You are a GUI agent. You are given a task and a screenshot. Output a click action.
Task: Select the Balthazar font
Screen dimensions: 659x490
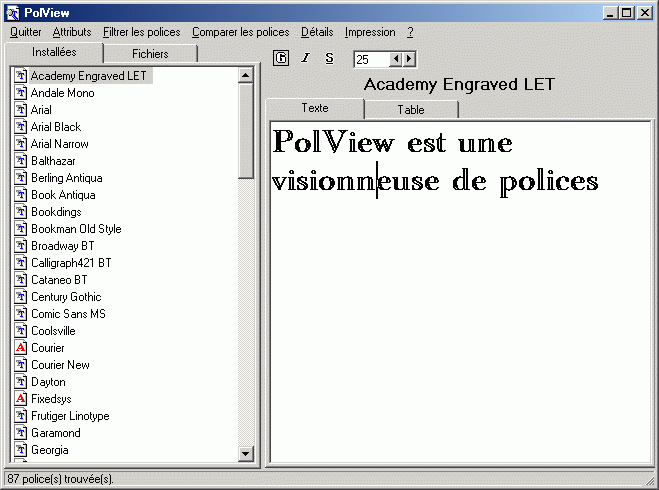coord(53,161)
